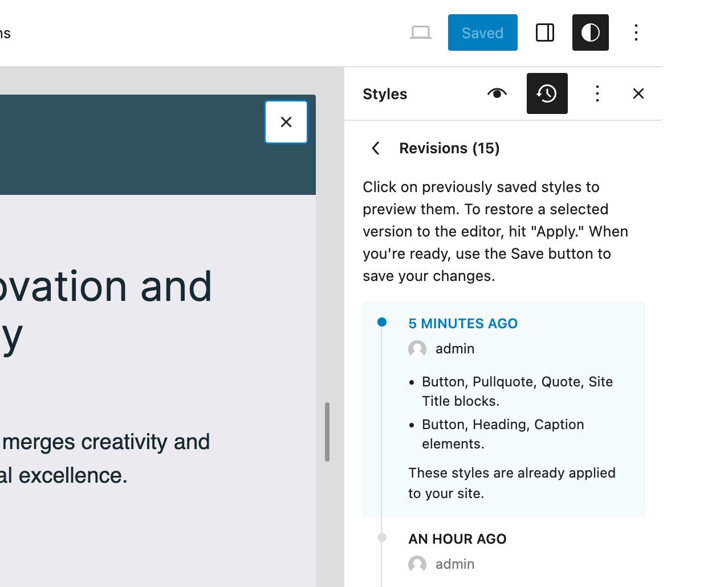Select the Style Book eye icon in Styles header
Screen dimensions: 728x587
(496, 93)
